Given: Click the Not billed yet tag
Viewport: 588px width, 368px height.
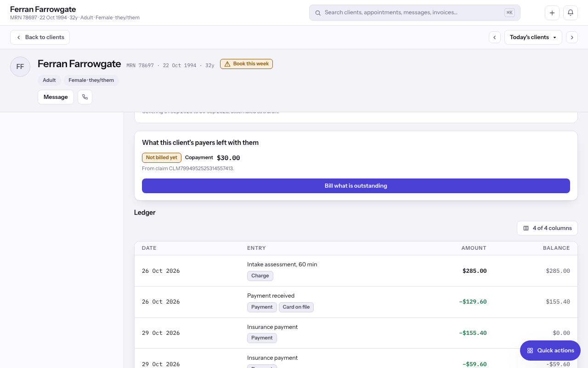Looking at the screenshot, I should tap(162, 158).
